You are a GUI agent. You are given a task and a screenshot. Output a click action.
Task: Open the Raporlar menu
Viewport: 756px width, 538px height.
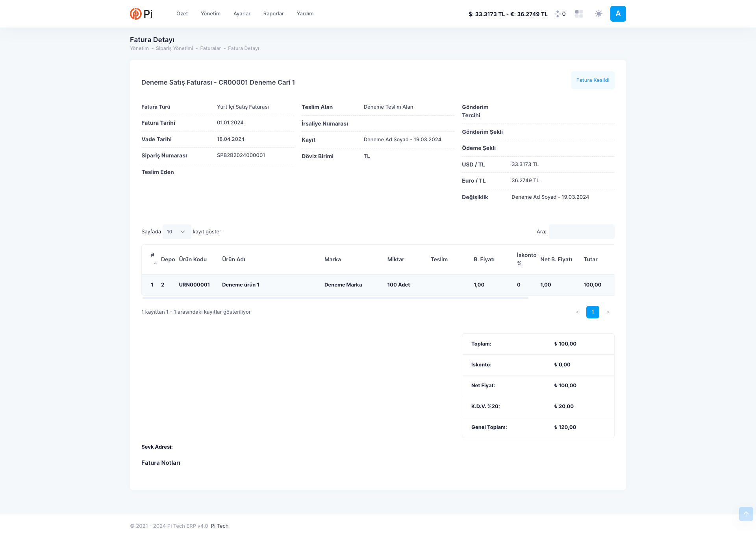[273, 14]
